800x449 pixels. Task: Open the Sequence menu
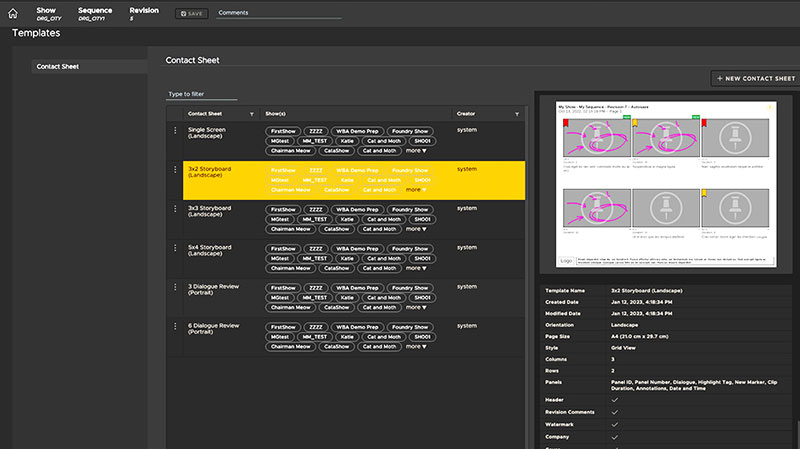tap(95, 14)
